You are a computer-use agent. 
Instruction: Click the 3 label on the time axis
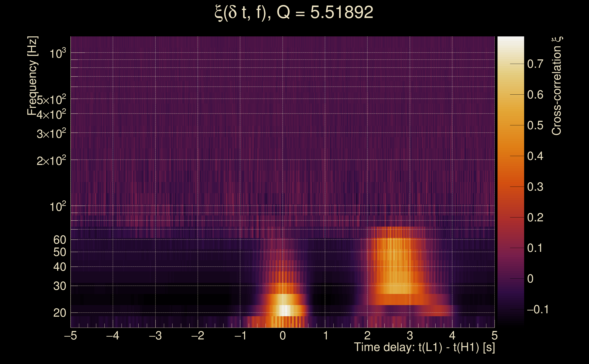tap(410, 336)
